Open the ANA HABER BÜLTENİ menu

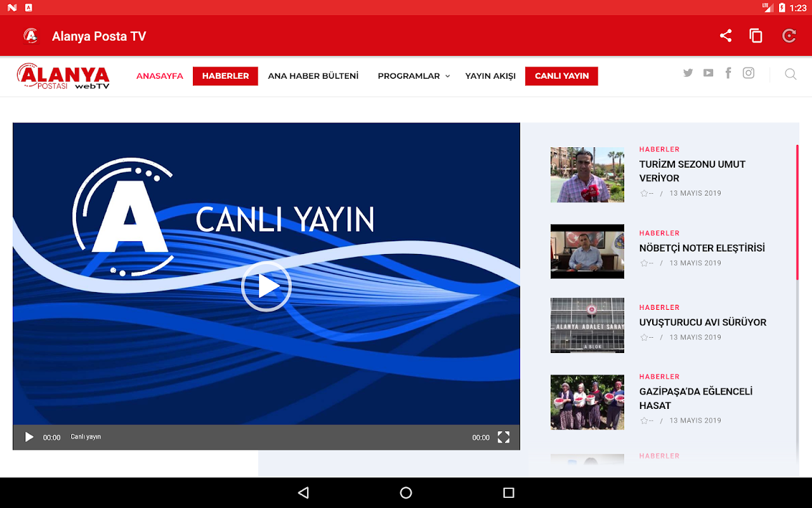click(313, 76)
